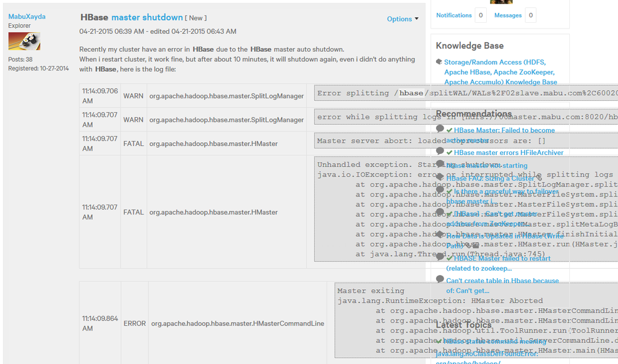Click the 'Master exiting' stack trace box

(x=476, y=320)
